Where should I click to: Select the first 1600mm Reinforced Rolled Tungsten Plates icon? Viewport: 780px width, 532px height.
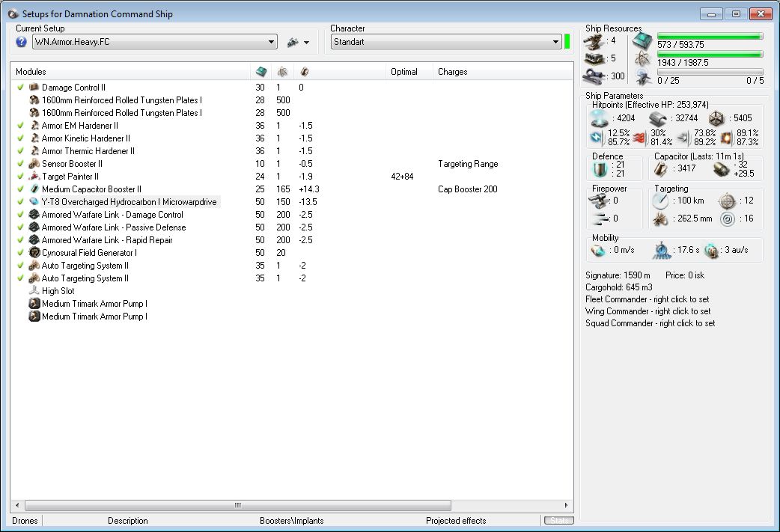[x=34, y=100]
